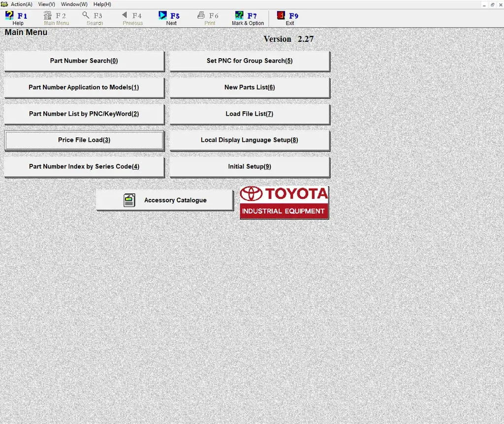Open the Window menu

point(73,4)
